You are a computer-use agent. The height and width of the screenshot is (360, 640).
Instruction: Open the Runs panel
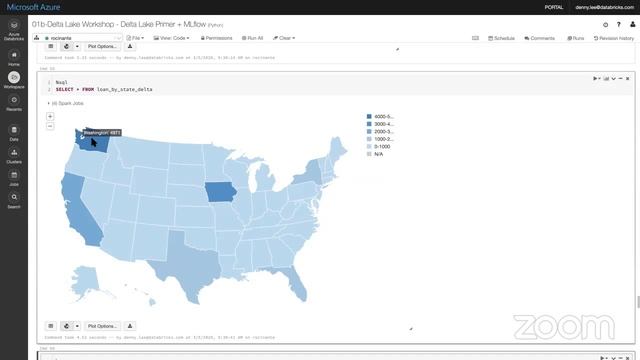click(576, 38)
